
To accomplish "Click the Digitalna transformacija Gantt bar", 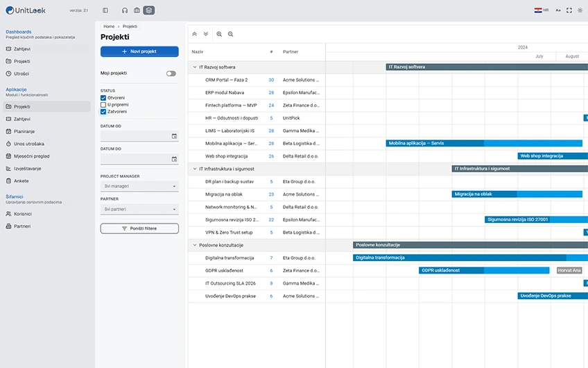I will (x=470, y=258).
